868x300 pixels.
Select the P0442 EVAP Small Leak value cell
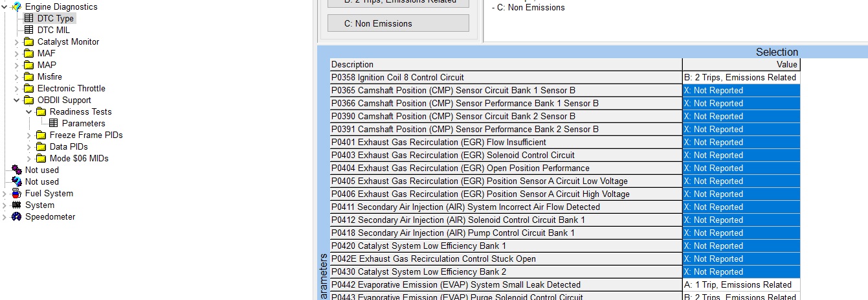[x=741, y=285]
